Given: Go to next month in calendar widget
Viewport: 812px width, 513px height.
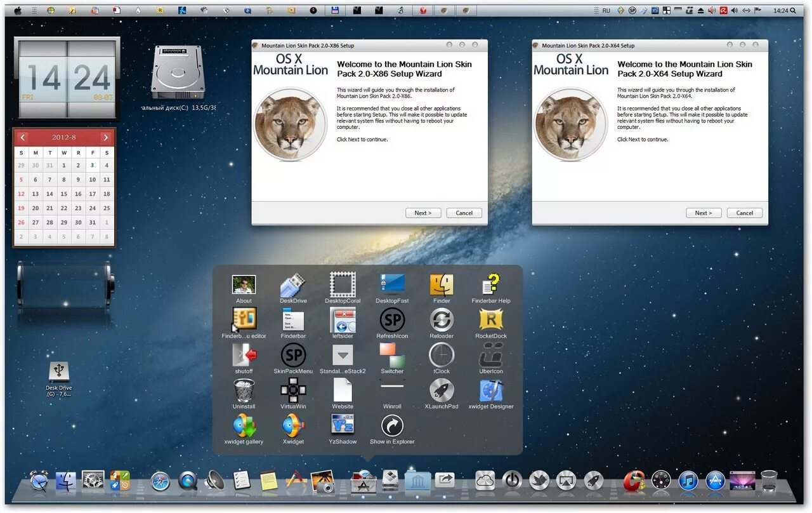Looking at the screenshot, I should [105, 137].
